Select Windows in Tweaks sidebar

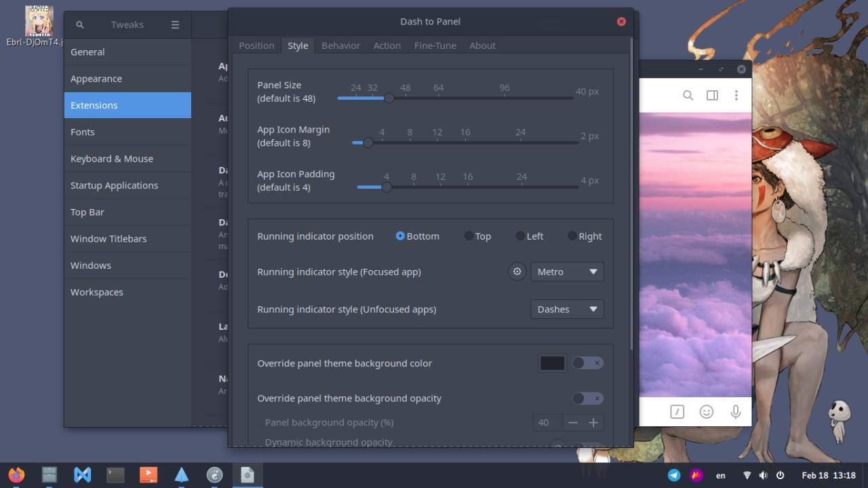[127, 265]
